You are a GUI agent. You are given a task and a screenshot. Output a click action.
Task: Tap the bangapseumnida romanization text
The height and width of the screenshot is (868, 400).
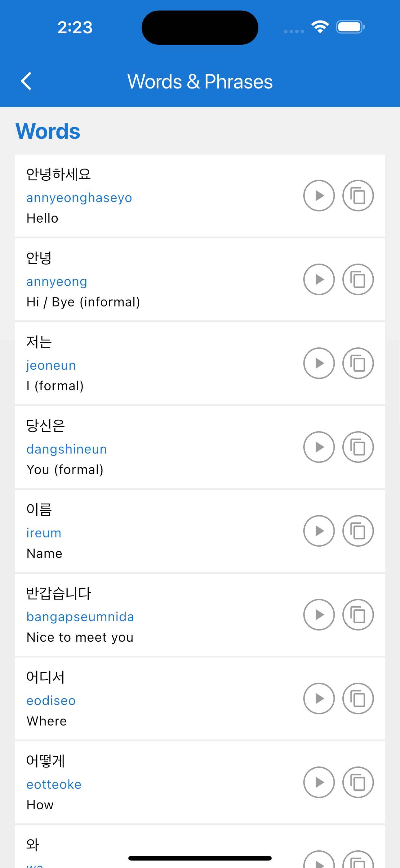[x=80, y=617]
